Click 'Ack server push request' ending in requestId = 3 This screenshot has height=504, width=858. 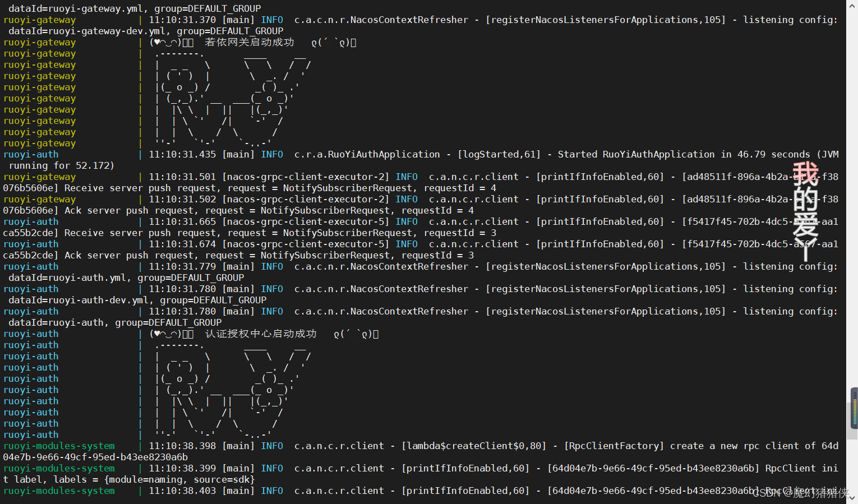coord(269,255)
